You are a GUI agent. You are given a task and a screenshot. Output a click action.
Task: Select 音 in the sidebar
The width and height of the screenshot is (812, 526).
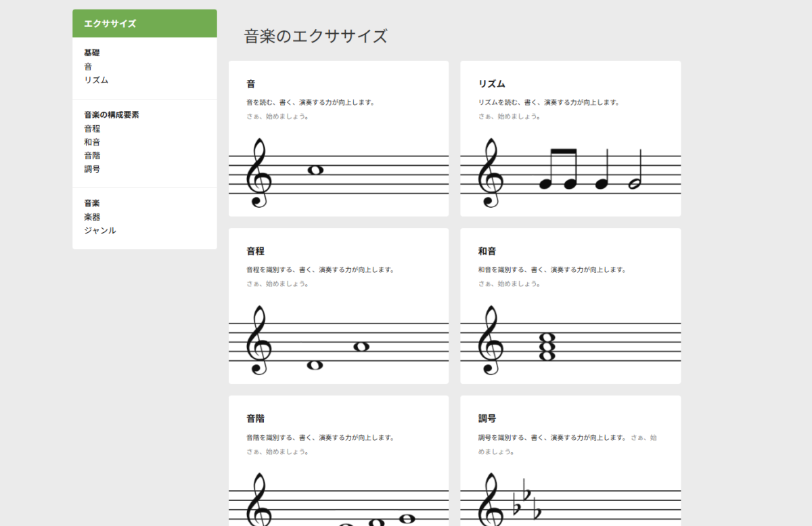[88, 66]
